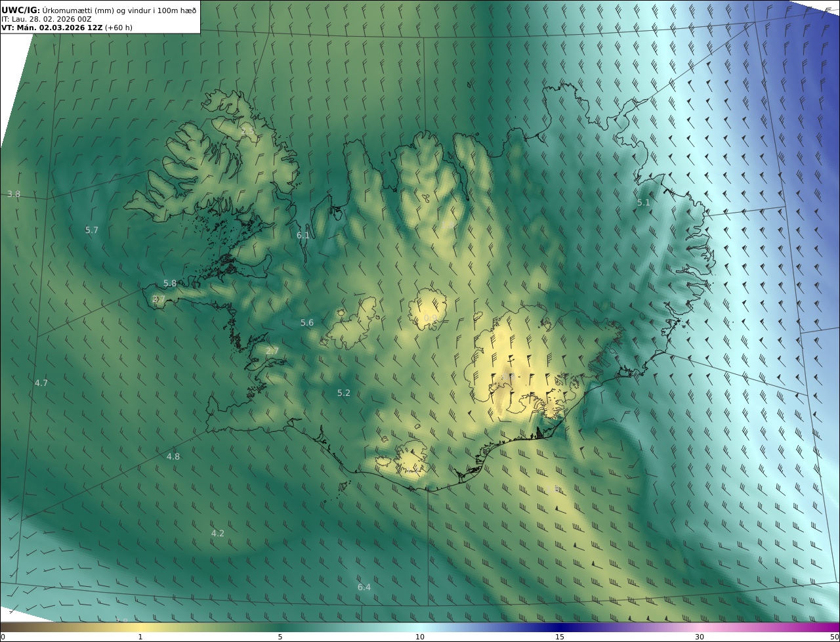Click the '5.7' value label on the map
The height and width of the screenshot is (642, 840).
[x=92, y=230]
